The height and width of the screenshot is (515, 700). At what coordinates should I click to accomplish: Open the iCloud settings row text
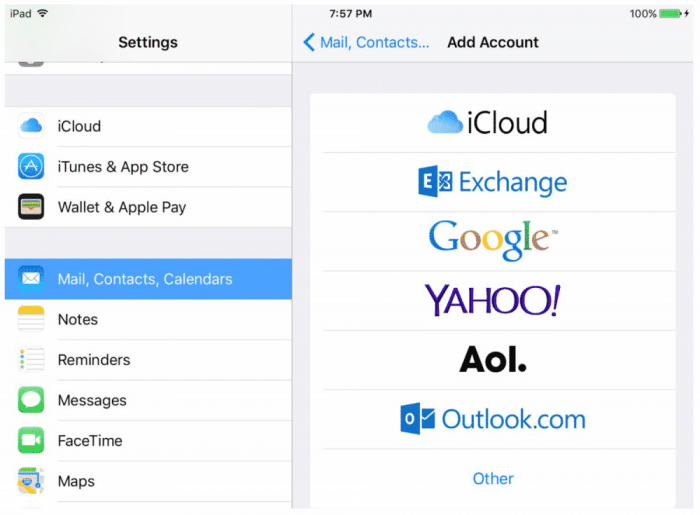79,126
